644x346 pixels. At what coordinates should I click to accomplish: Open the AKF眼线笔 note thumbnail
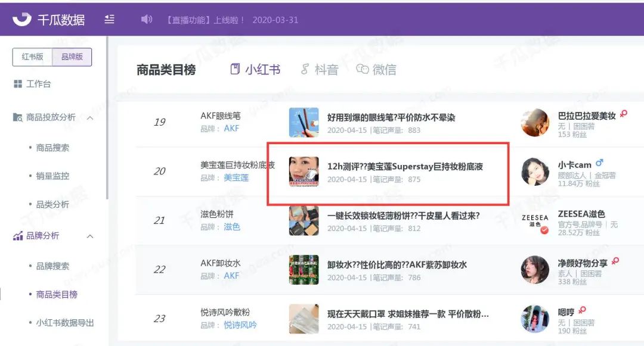(x=304, y=123)
